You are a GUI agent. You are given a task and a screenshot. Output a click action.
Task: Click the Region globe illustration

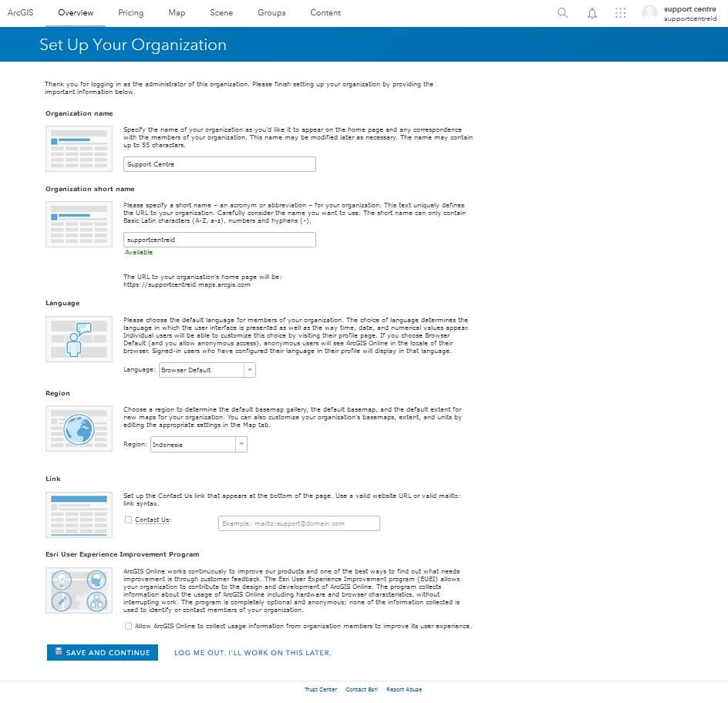pyautogui.click(x=79, y=429)
